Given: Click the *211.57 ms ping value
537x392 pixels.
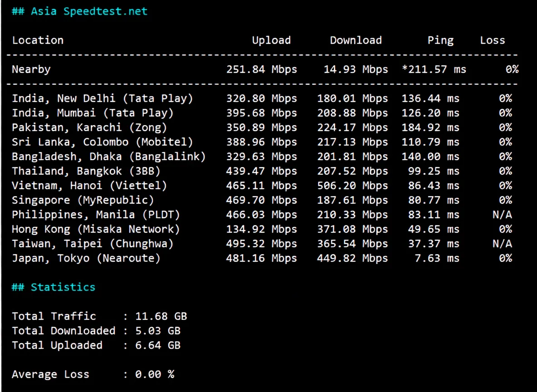Looking at the screenshot, I should pyautogui.click(x=434, y=69).
